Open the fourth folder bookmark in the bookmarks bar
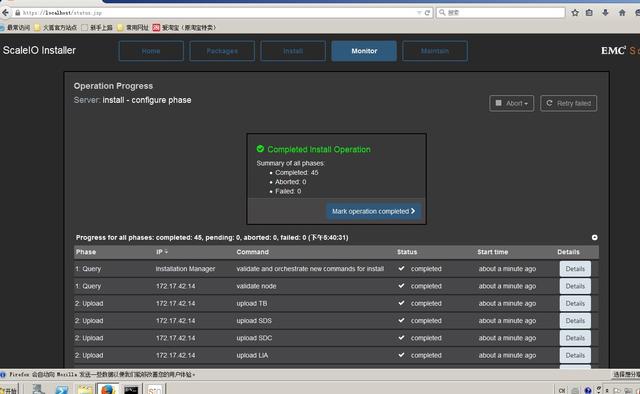The image size is (640, 394). pos(133,27)
